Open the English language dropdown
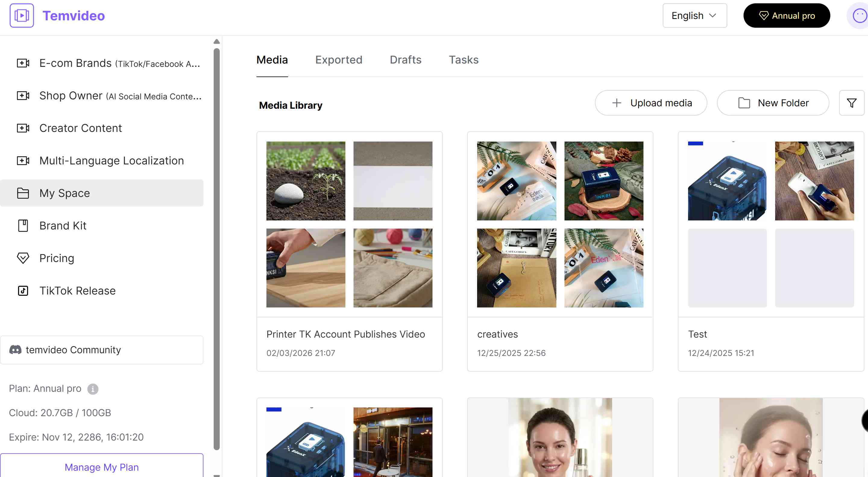868x477 pixels. [694, 15]
